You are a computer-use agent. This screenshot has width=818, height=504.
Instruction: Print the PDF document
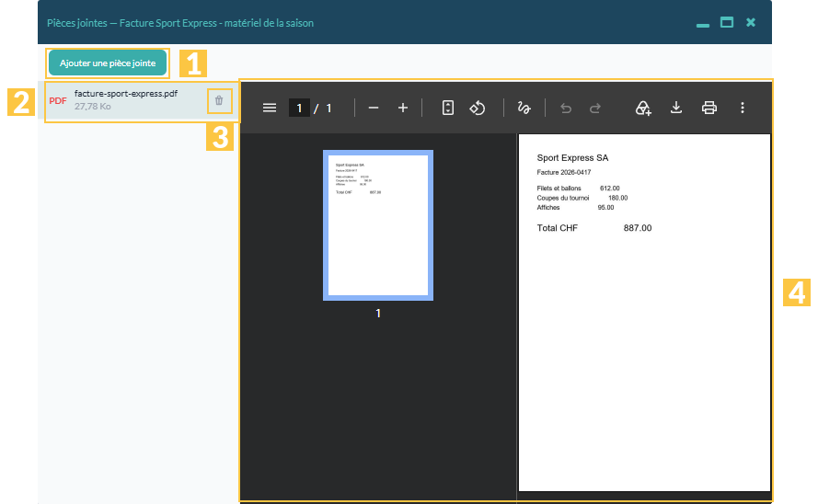click(709, 108)
